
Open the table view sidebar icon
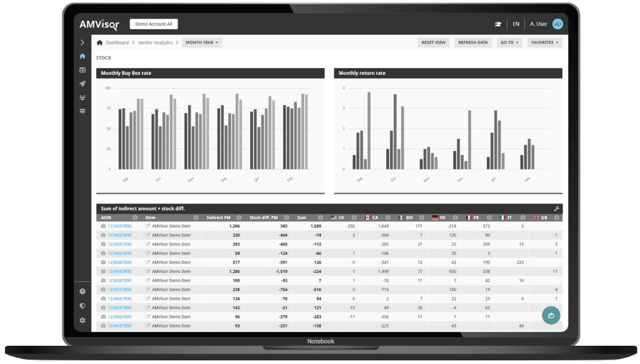82,70
